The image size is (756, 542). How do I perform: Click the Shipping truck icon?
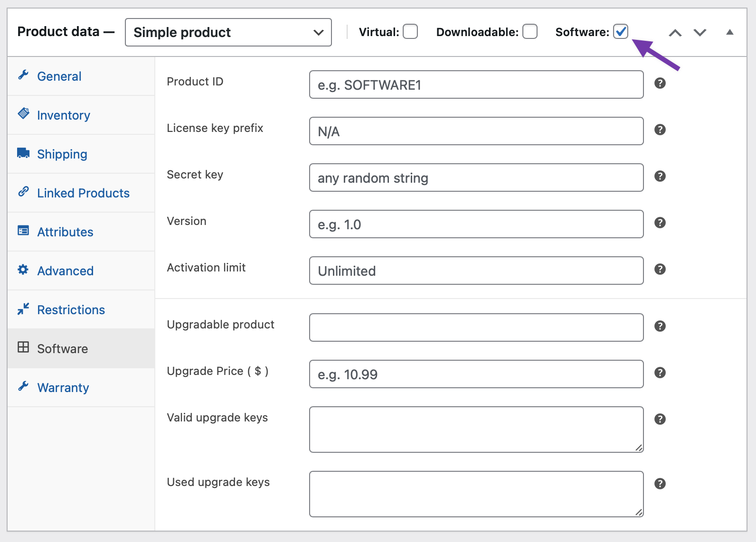click(23, 153)
